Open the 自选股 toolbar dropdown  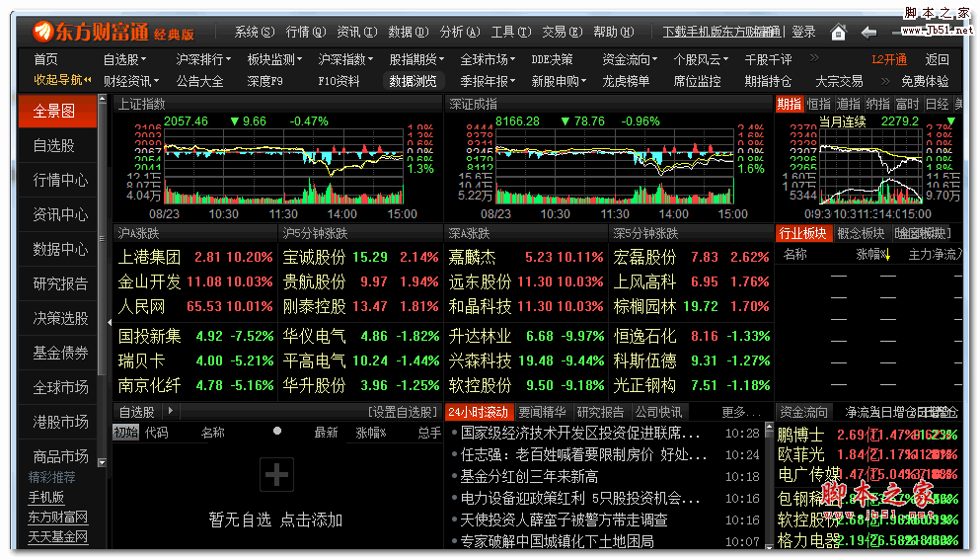[x=125, y=59]
